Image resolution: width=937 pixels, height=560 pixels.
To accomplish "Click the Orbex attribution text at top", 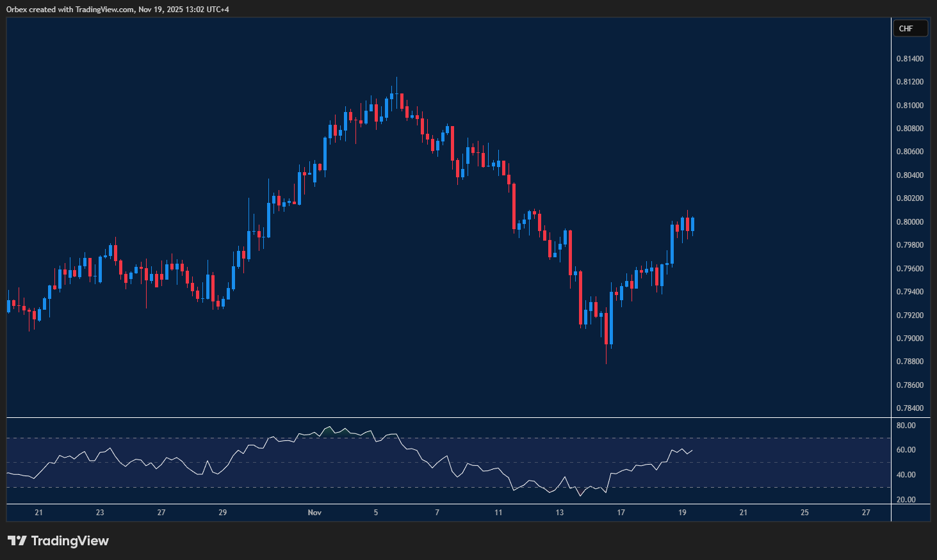I will point(115,9).
